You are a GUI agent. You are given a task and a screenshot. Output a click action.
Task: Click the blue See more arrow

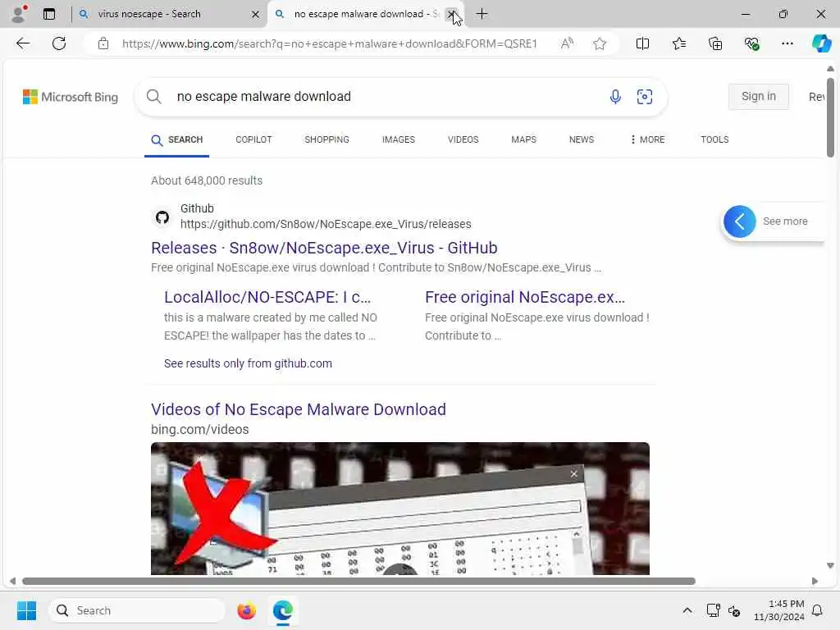pos(739,221)
